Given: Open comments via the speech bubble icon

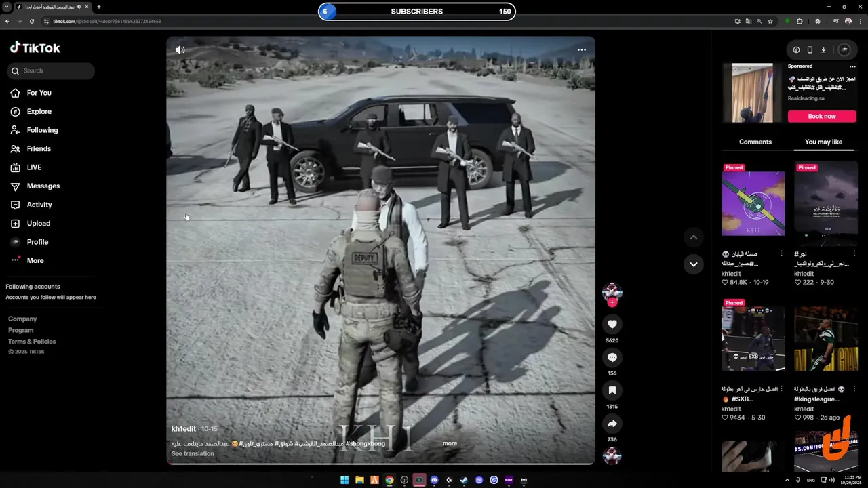Looking at the screenshot, I should tap(612, 357).
